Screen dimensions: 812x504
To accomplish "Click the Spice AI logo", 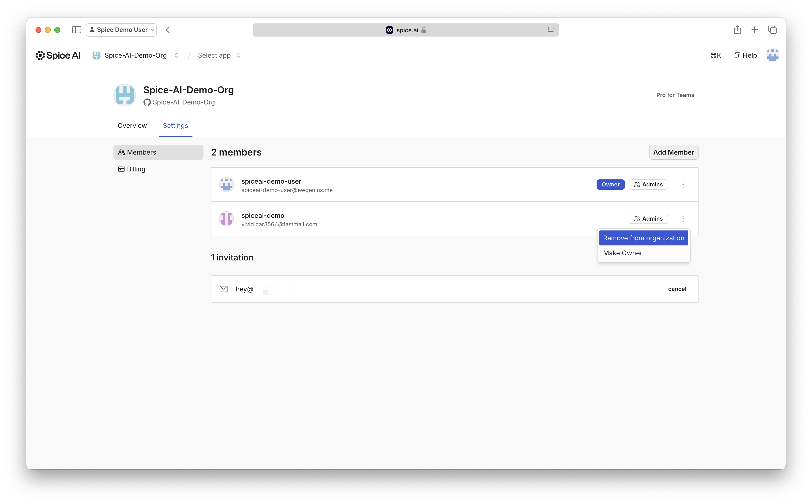I will [58, 55].
